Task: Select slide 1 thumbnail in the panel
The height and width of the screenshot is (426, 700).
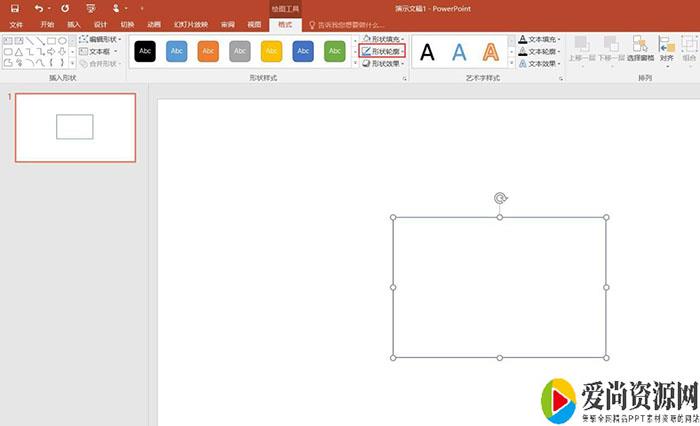Action: click(x=75, y=127)
